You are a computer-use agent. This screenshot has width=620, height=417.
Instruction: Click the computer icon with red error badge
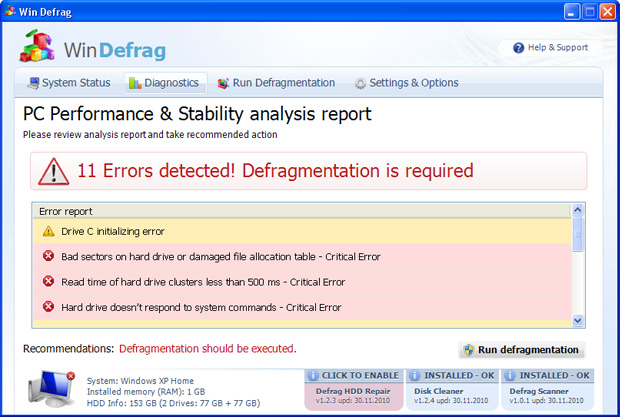[x=51, y=389]
